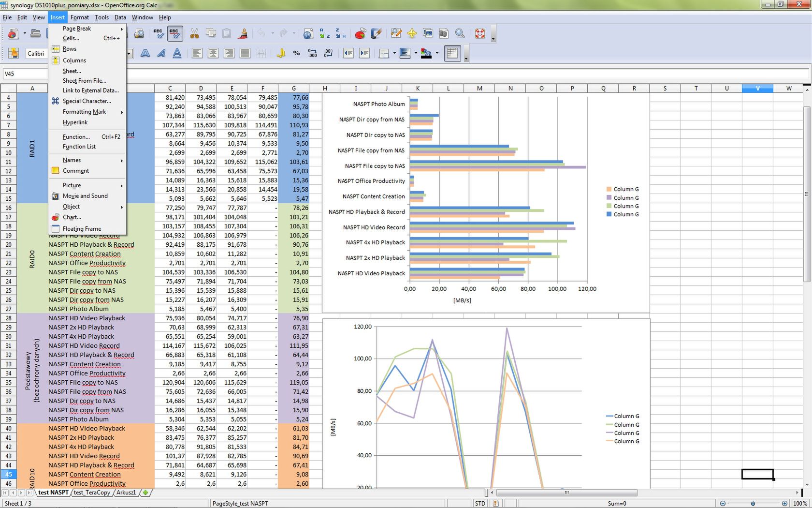Toggle grid lines for the sheet
This screenshot has width=812, height=508.
(452, 53)
